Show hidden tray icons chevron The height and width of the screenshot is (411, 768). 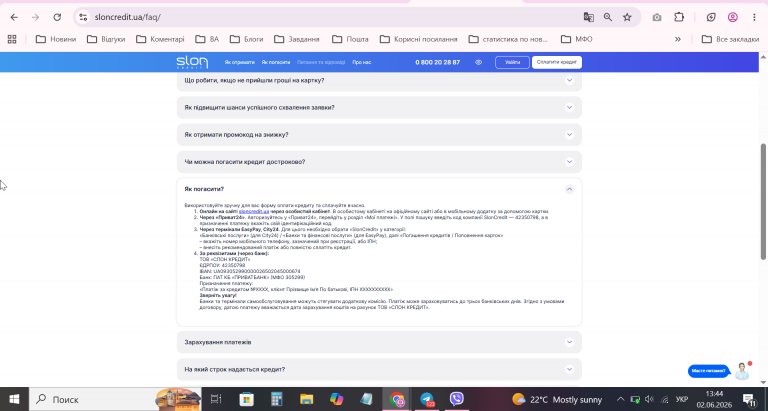[621, 399]
